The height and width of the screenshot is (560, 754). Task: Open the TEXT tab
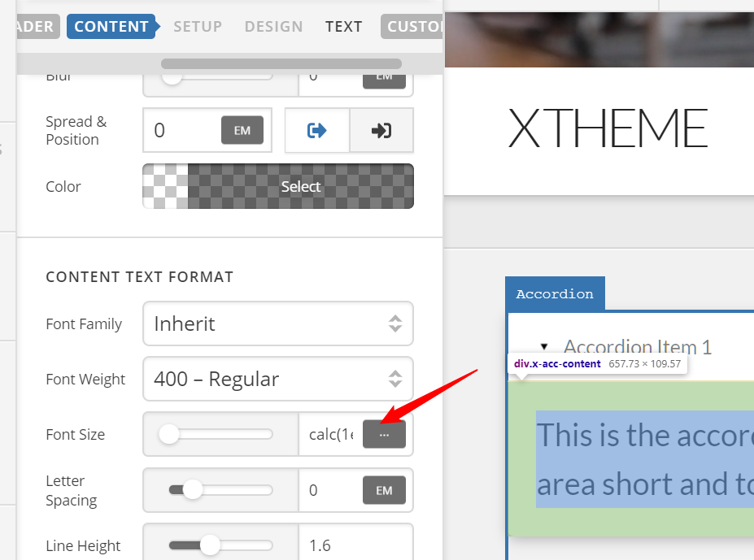tap(343, 27)
